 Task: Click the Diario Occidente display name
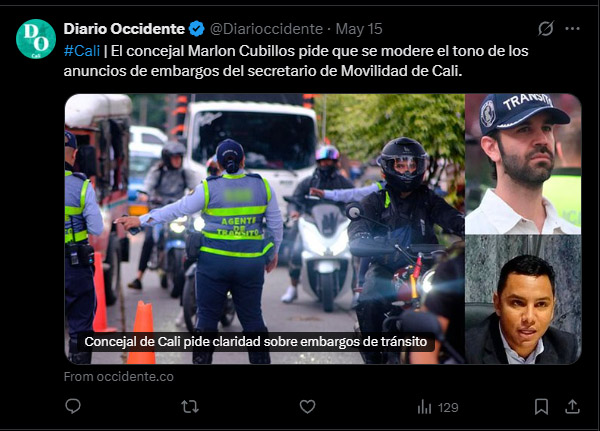tap(124, 29)
